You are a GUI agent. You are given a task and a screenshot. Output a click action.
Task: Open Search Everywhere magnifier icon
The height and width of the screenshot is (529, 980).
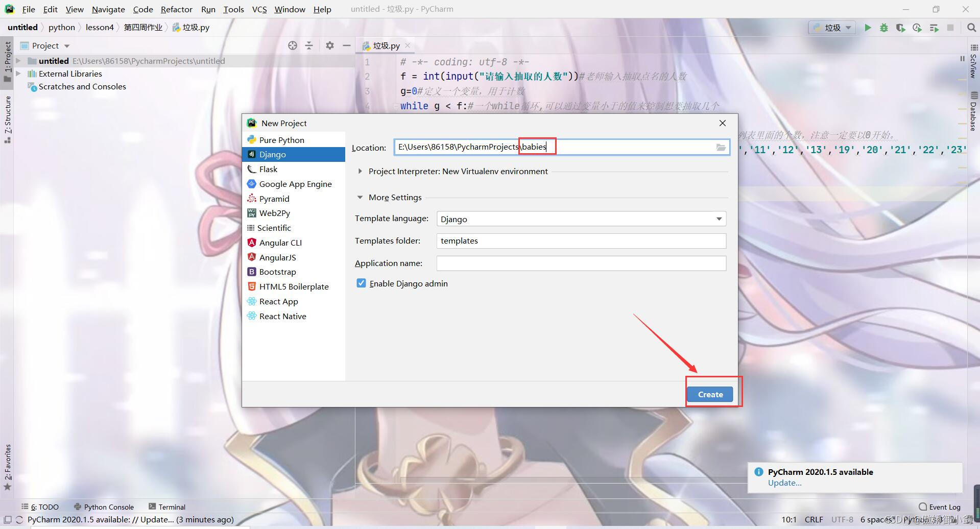tap(971, 28)
